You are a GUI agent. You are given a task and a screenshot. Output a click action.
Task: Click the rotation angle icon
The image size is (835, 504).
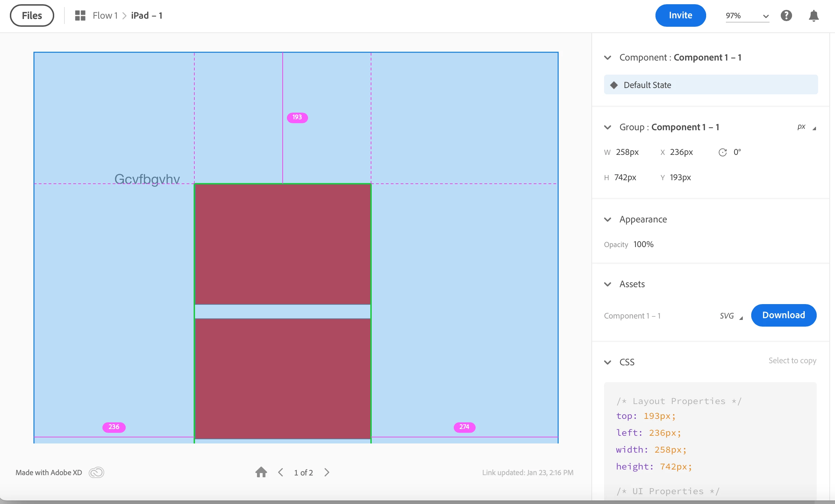pyautogui.click(x=722, y=152)
